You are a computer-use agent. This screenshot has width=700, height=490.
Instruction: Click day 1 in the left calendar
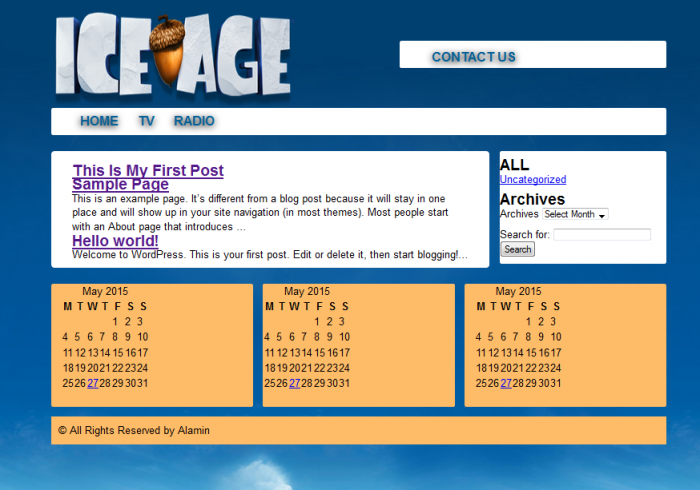tap(115, 321)
